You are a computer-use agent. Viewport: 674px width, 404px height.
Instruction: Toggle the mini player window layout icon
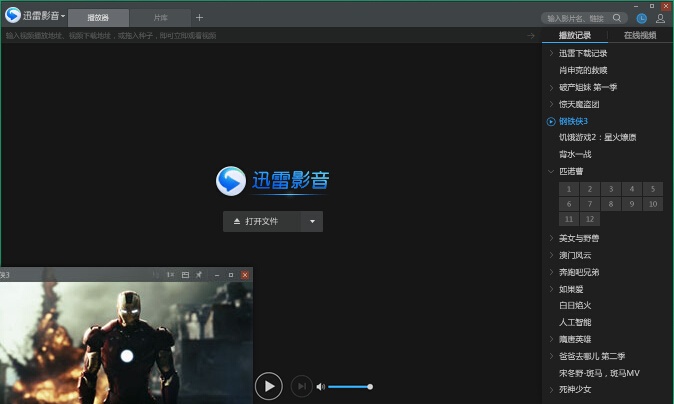(185, 274)
